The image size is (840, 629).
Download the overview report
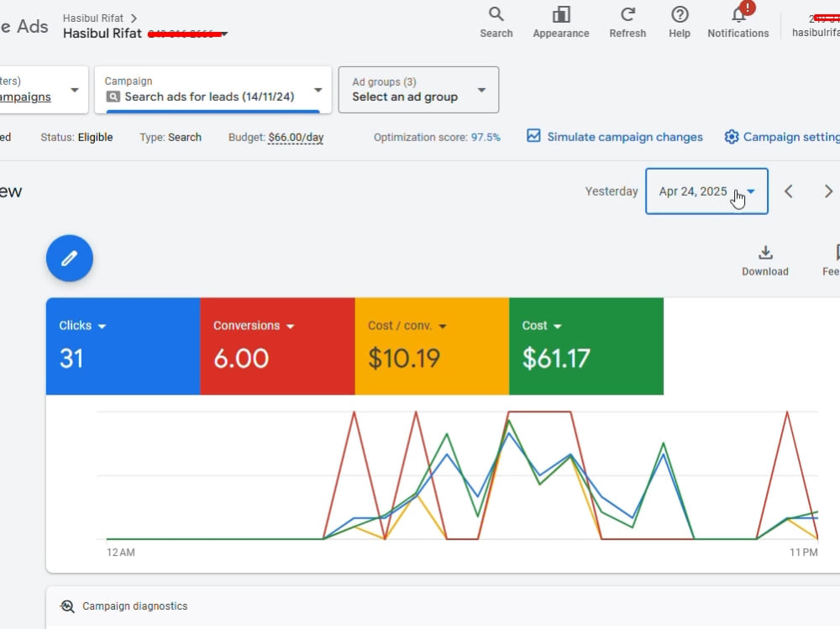pyautogui.click(x=765, y=261)
